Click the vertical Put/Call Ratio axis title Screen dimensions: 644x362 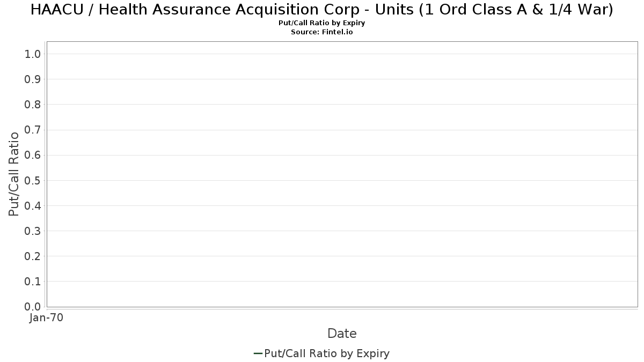point(14,174)
